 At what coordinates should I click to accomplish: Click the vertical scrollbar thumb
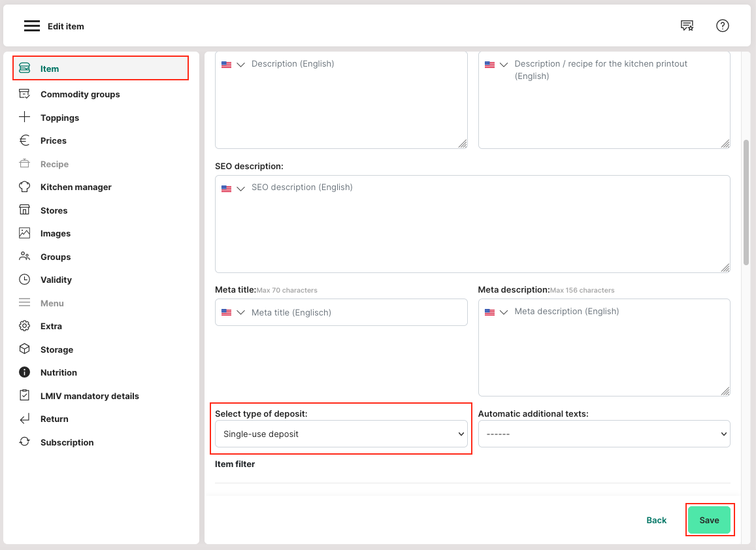(x=746, y=202)
